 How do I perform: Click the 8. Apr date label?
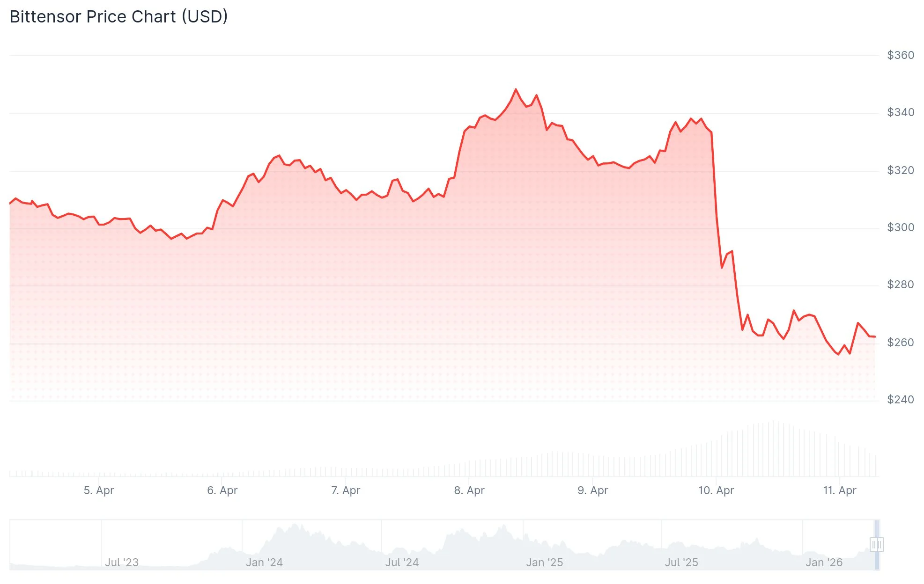(x=469, y=490)
